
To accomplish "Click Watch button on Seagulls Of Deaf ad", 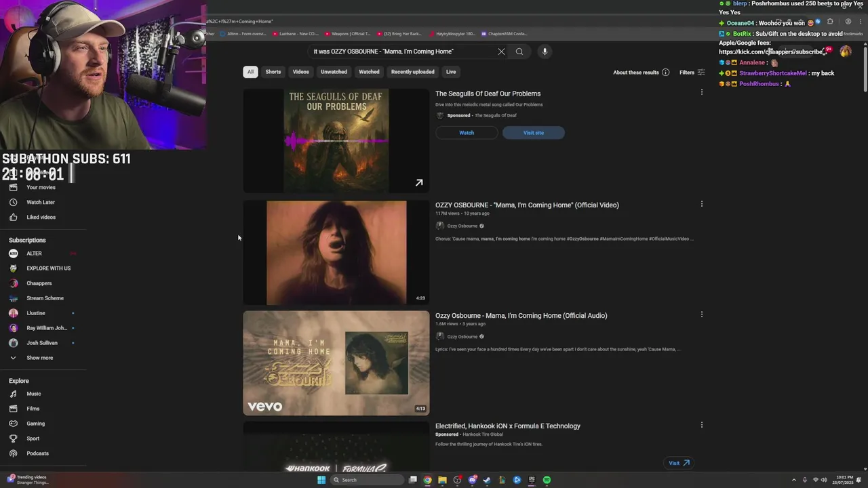I will [467, 133].
